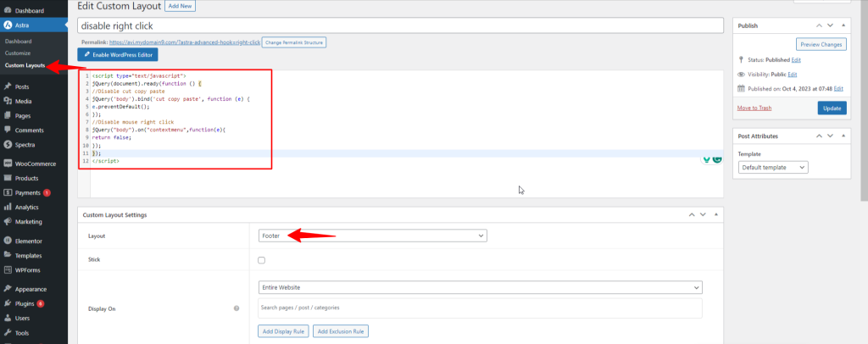Viewport: 868px width, 344px height.
Task: Click the Spectra icon in sidebar
Action: coord(7,145)
